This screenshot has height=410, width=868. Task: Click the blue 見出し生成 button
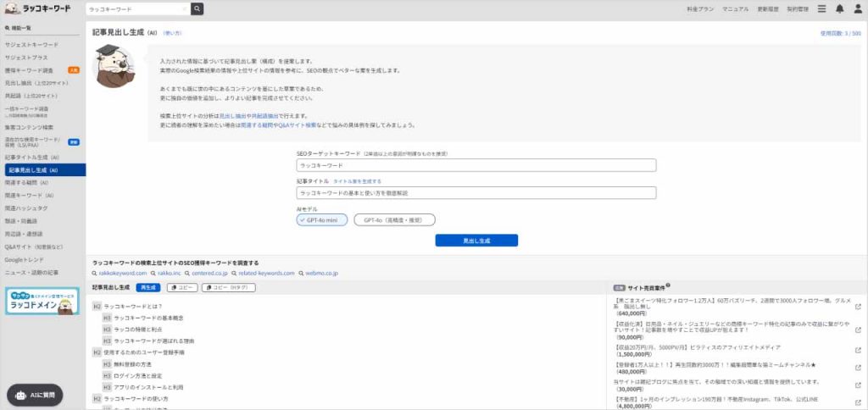tap(476, 241)
